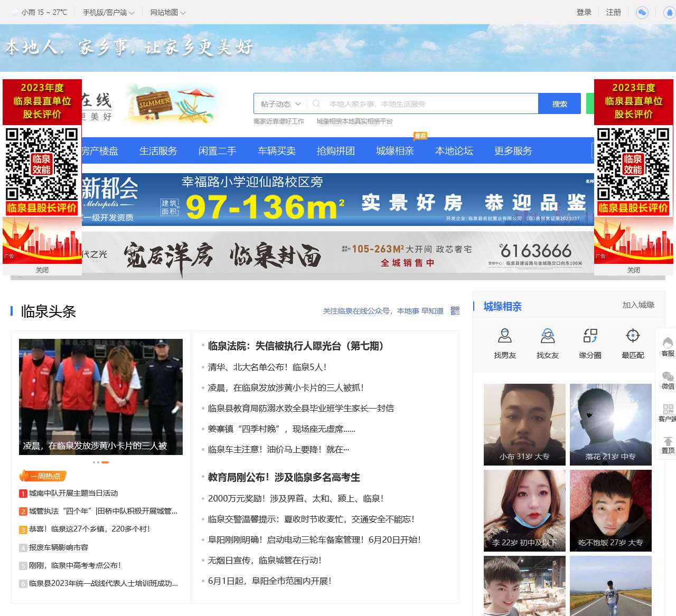Open the 客服 support sidebar icon
The image size is (676, 616).
[x=668, y=347]
